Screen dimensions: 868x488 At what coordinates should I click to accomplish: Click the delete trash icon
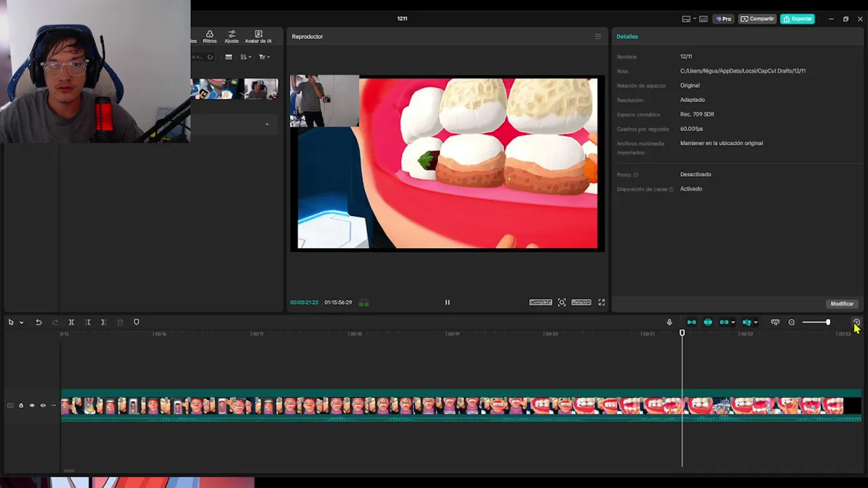[x=120, y=322]
